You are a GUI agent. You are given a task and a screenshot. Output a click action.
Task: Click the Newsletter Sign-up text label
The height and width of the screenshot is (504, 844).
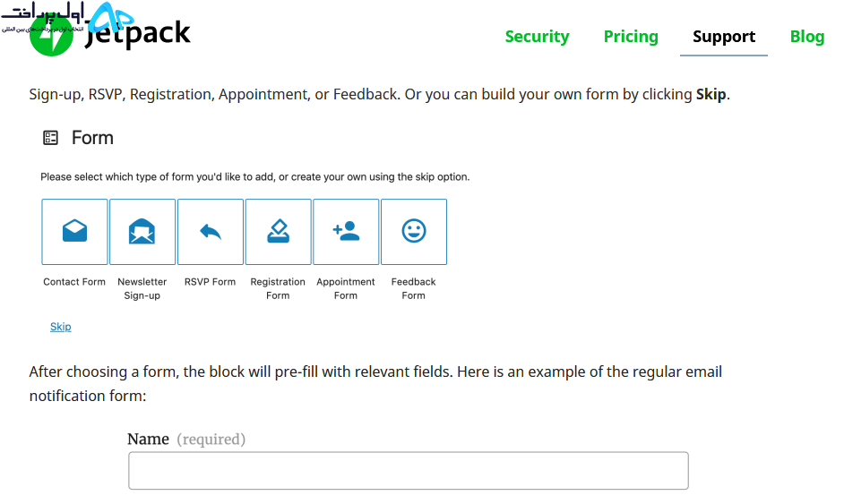point(142,288)
